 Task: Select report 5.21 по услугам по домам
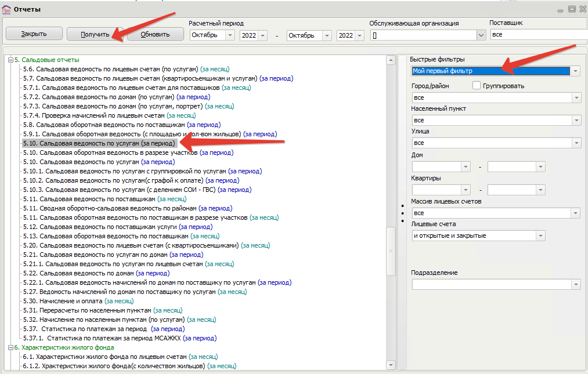[113, 255]
